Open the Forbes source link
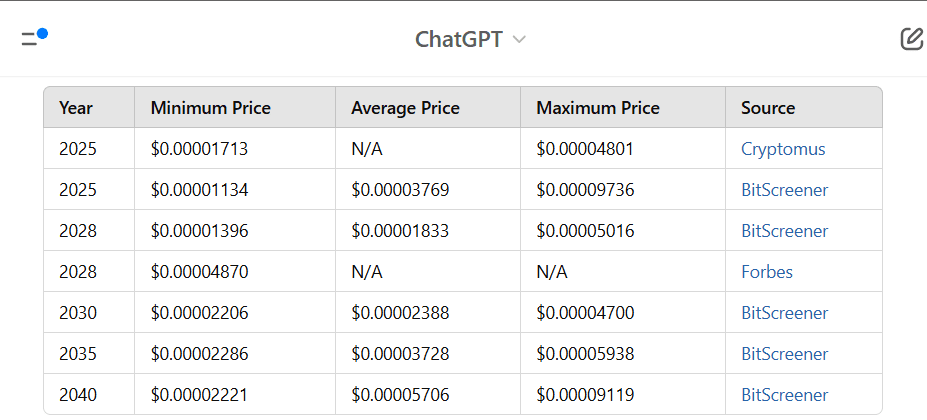The width and height of the screenshot is (927, 420). click(766, 272)
